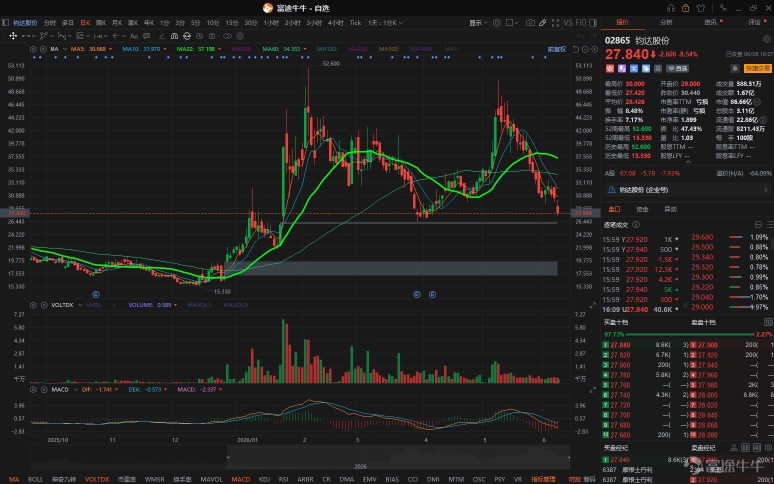
Task: Click the info icon beside 逐笔成交
Action: (636, 225)
